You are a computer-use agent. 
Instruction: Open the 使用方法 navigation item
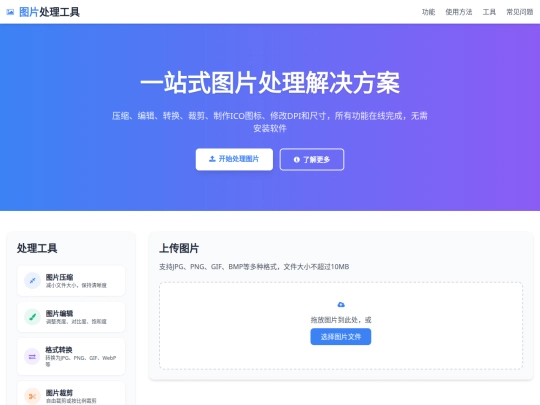pos(459,12)
